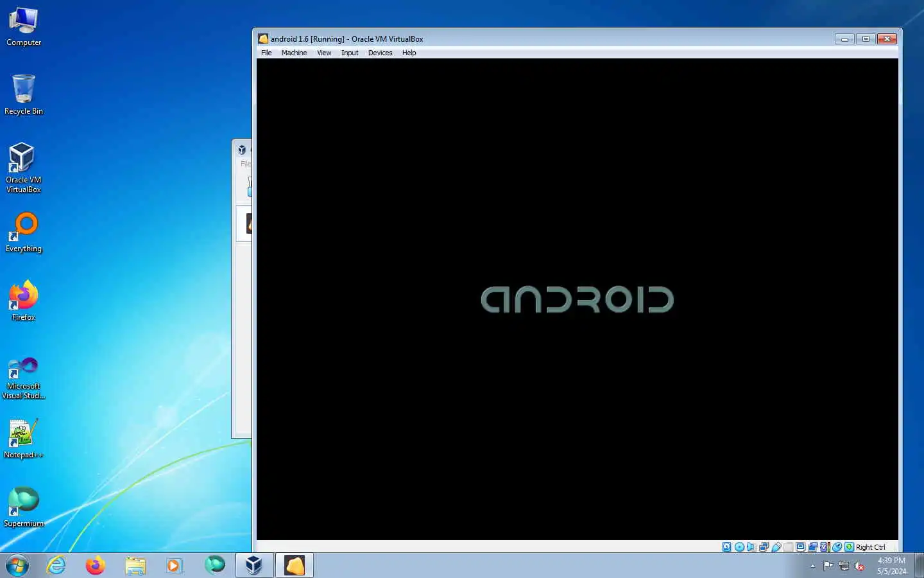Viewport: 924px width, 578px height.
Task: Open Windows Explorer from the taskbar
Action: tap(135, 565)
